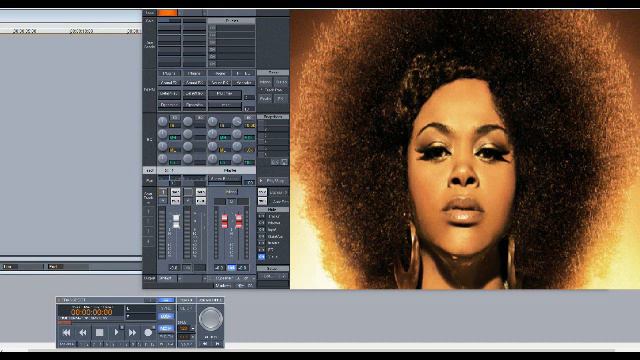Turn the large jog wheel in the transport
This screenshot has height=360, width=640.
[x=211, y=319]
